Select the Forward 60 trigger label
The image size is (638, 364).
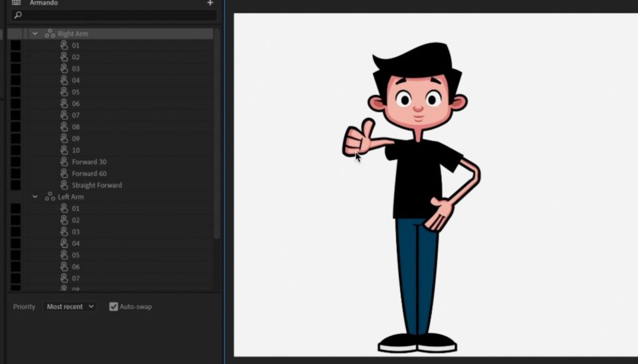(89, 173)
